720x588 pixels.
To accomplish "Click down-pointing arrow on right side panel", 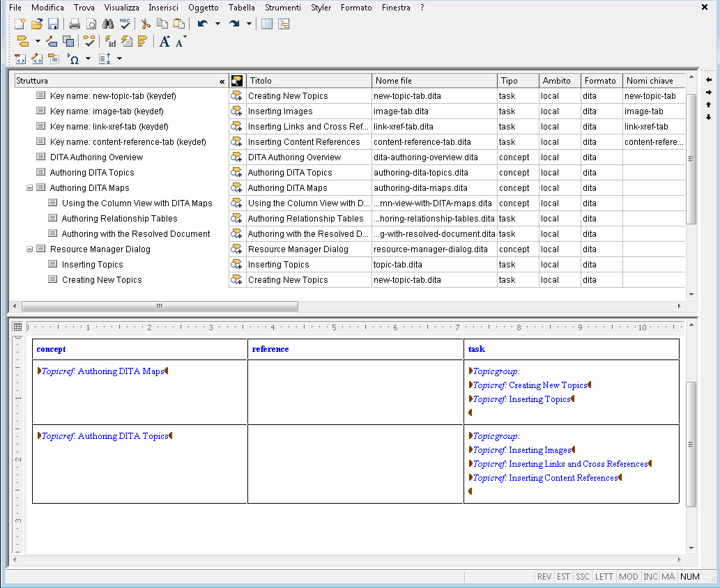I will pyautogui.click(x=709, y=117).
